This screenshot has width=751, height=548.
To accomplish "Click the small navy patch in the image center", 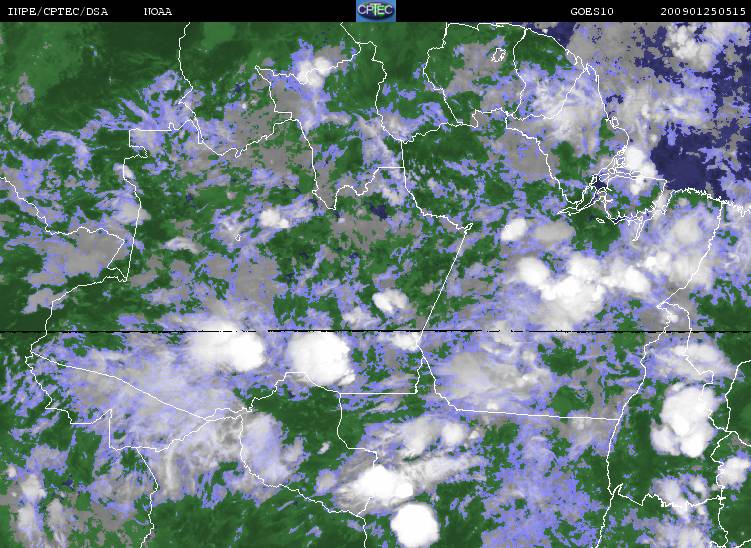I will pos(381,211).
